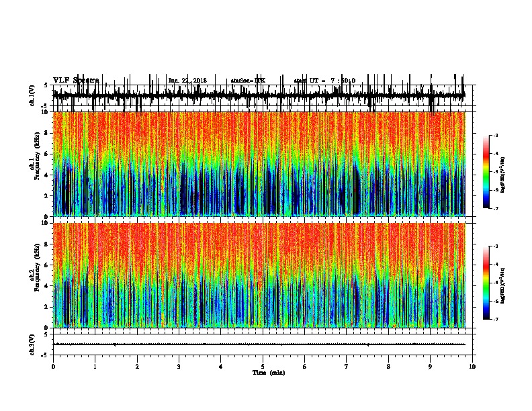Click the "-7" label on ch.2 color bar
The width and height of the screenshot is (532, 411).
pyautogui.click(x=495, y=319)
